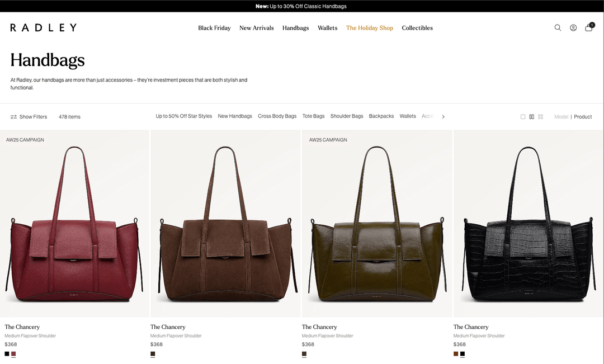Click the 30% Off Classic Handbags banner
The height and width of the screenshot is (364, 604).
301,6
